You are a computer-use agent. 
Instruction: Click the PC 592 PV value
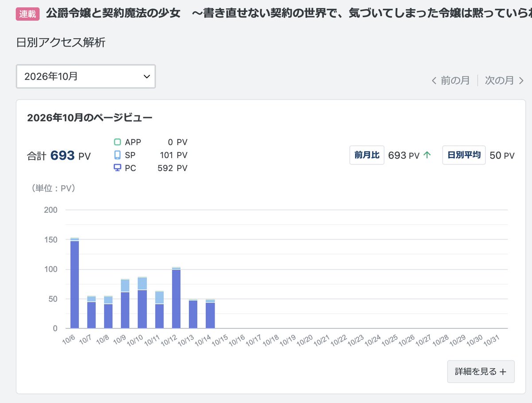[x=172, y=168]
